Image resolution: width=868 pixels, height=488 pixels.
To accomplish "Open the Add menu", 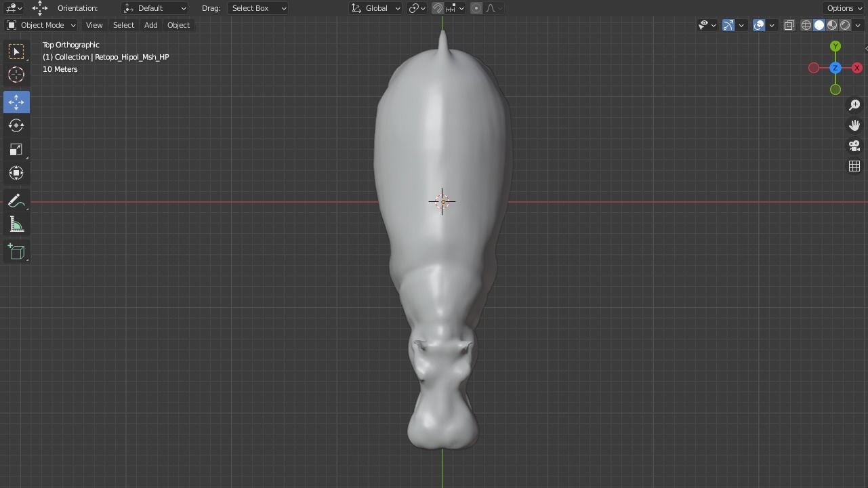I will tap(150, 25).
